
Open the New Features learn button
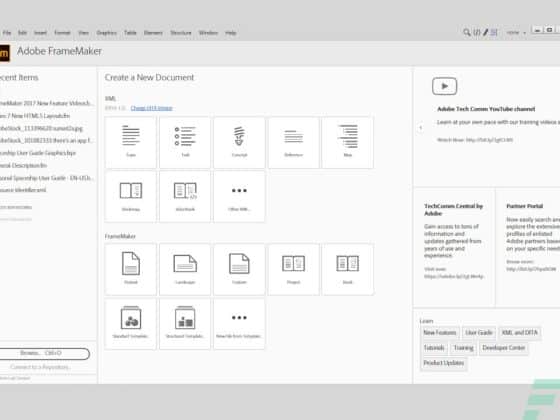coord(440,333)
